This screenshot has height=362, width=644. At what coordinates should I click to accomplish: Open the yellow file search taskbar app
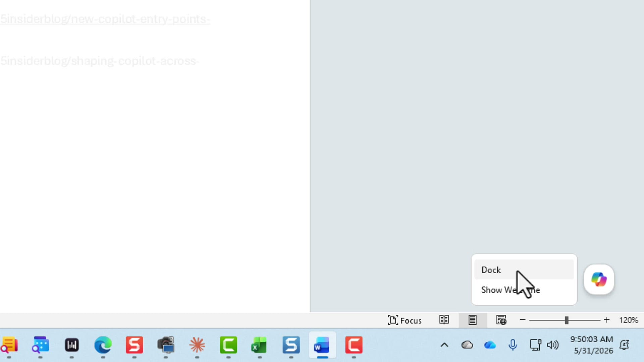(9, 345)
